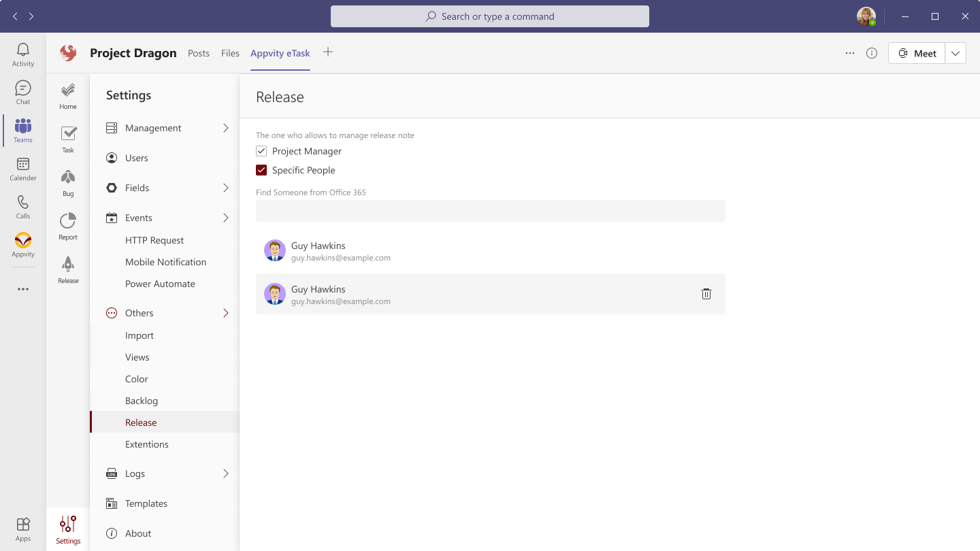980x551 pixels.
Task: Switch to the Posts tab
Action: [199, 53]
